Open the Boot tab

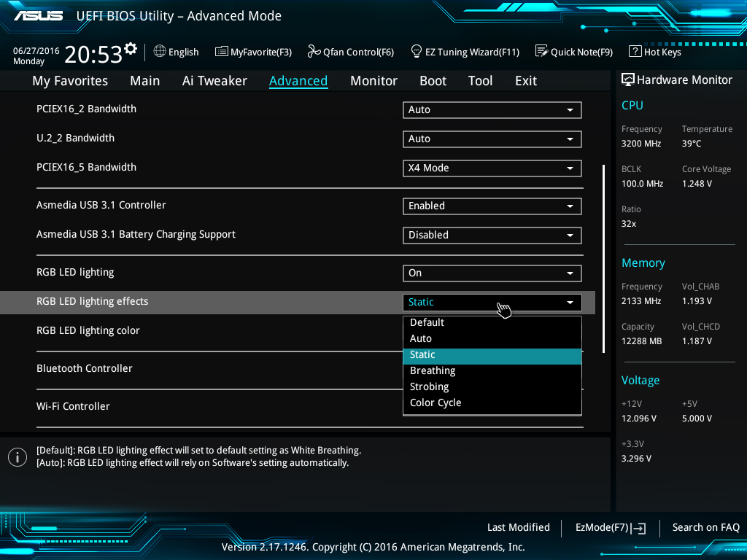pyautogui.click(x=433, y=81)
